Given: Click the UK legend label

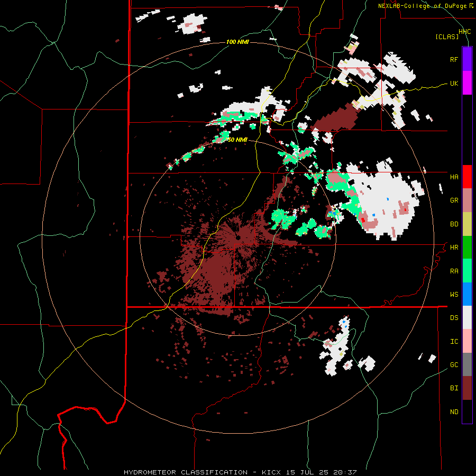Looking at the screenshot, I should [x=454, y=83].
